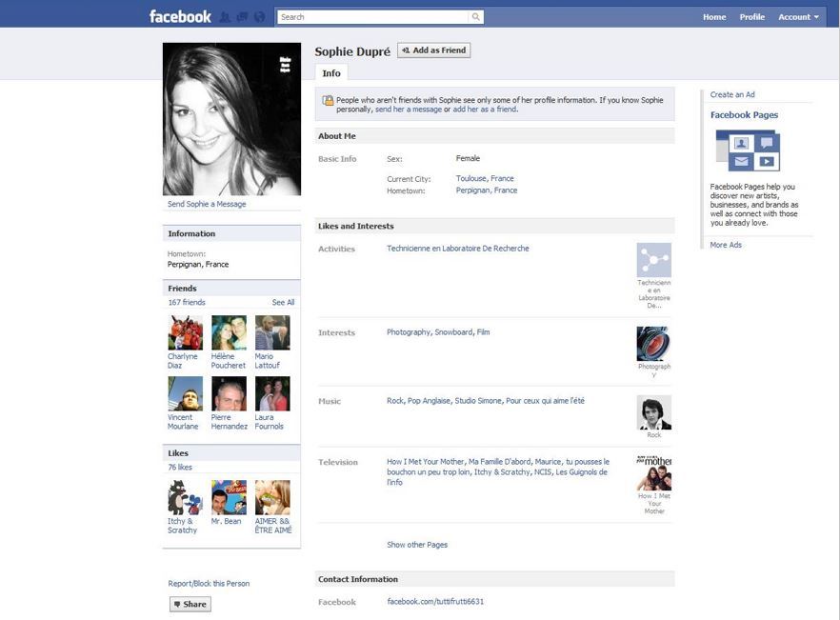Viewport: 840px width, 620px height.
Task: Click Send Sophie a Message link
Action: click(x=207, y=204)
